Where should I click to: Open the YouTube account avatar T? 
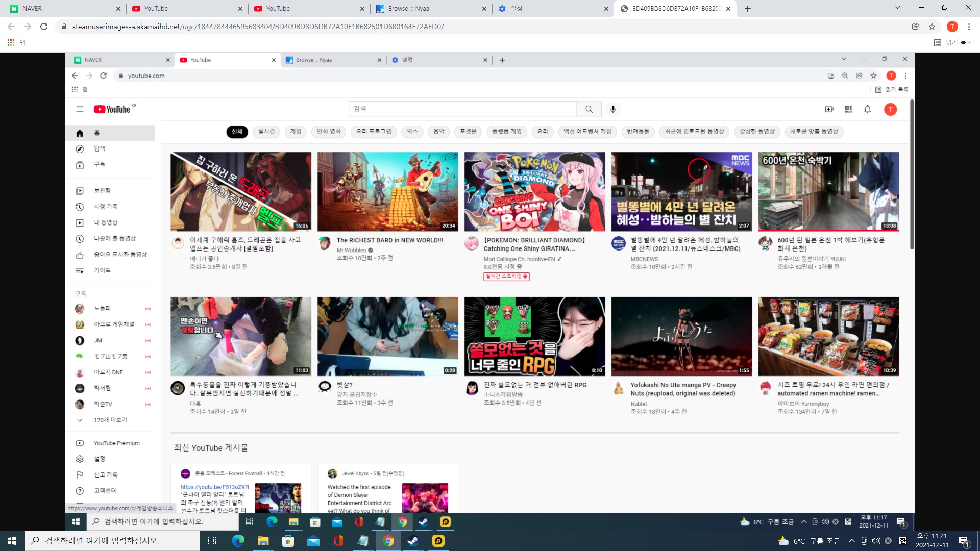pyautogui.click(x=890, y=109)
